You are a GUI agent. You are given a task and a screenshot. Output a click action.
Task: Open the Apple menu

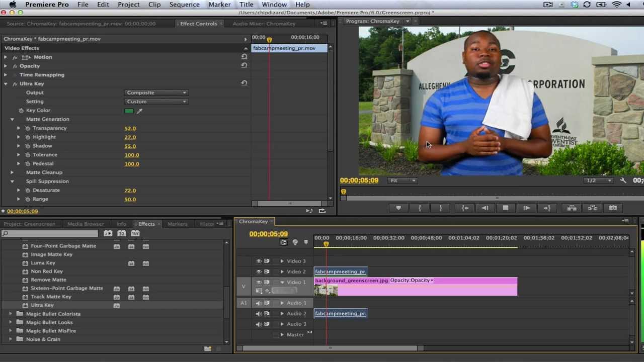coord(13,5)
